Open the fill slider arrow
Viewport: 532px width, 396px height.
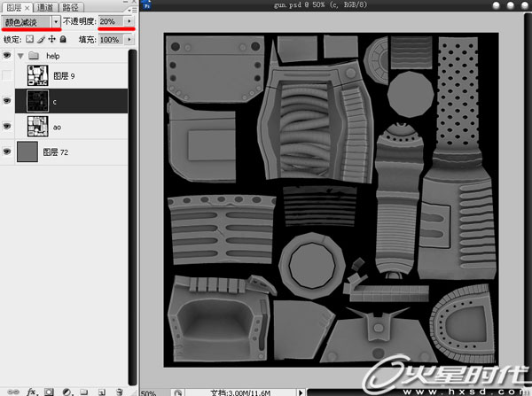pyautogui.click(x=129, y=39)
